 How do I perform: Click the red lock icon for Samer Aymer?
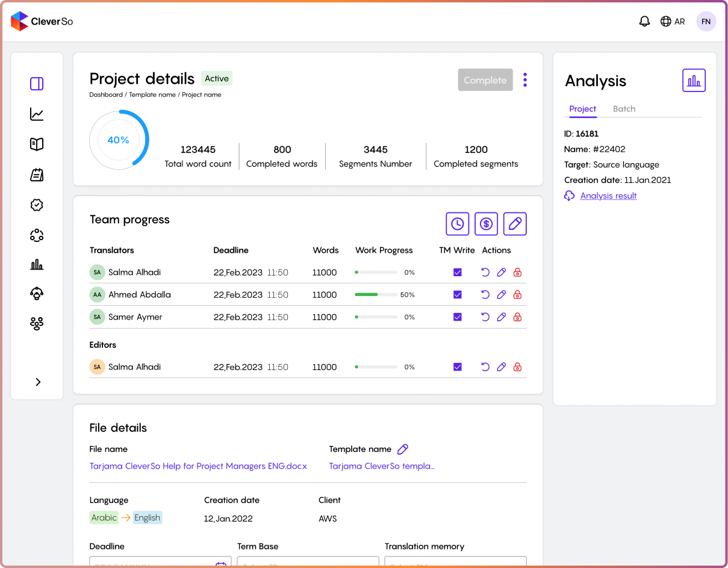coord(517,317)
